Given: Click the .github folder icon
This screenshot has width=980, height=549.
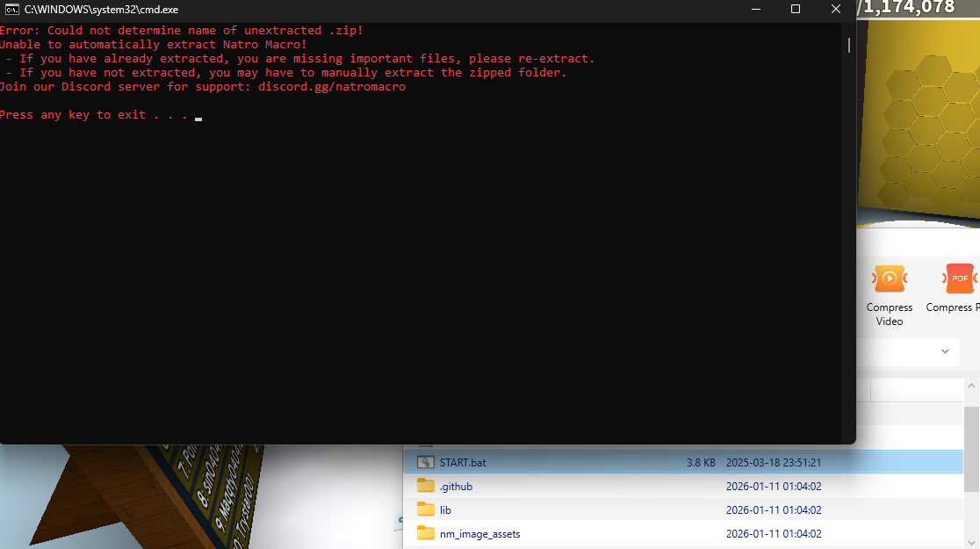Looking at the screenshot, I should (x=426, y=486).
